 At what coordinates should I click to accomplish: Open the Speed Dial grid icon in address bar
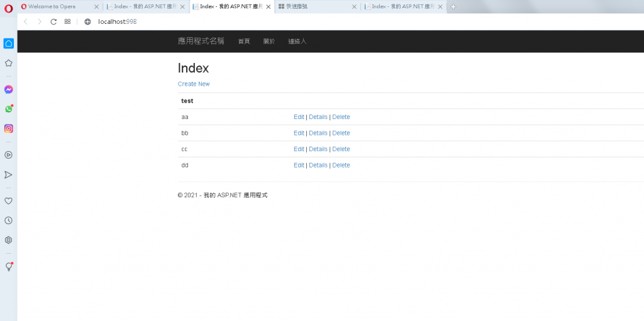click(x=68, y=22)
